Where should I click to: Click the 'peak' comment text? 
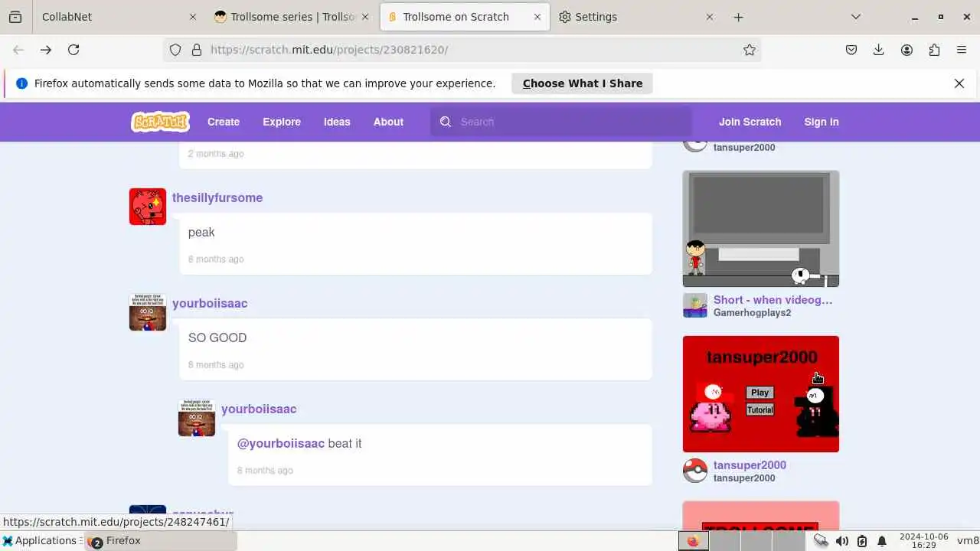pos(201,233)
